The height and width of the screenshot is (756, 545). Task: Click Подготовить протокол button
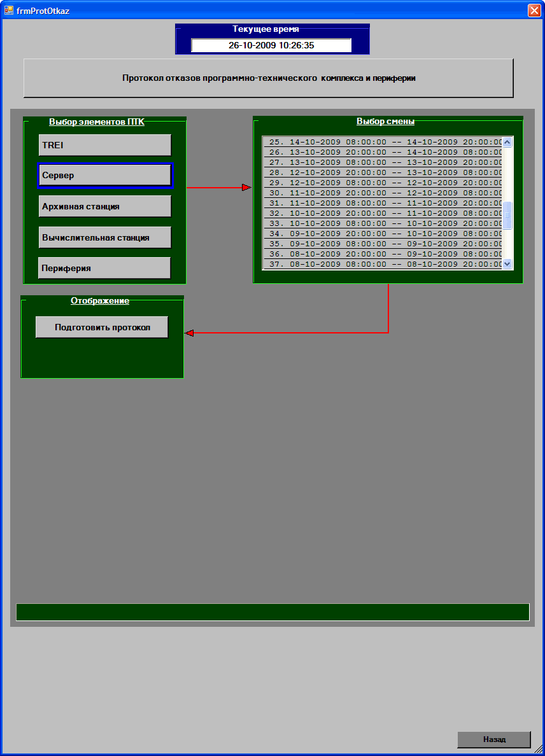[102, 327]
